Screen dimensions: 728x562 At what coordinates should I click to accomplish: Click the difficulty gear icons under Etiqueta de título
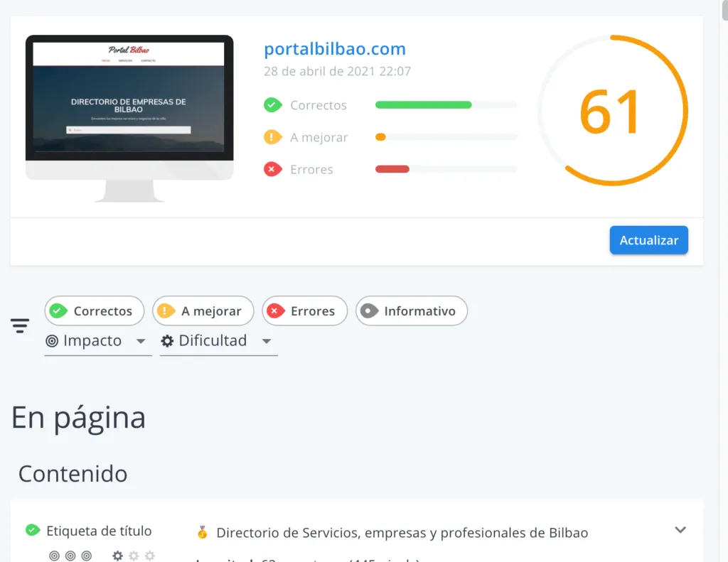(134, 556)
